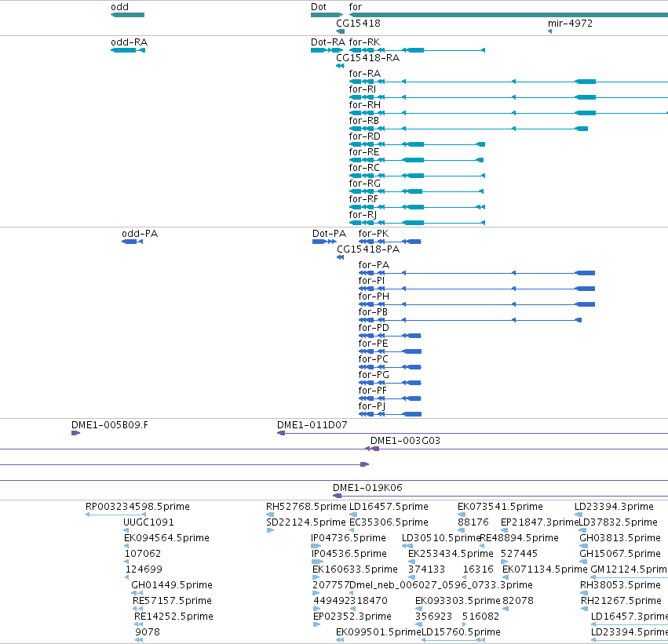Select the for-RB transcript label
The width and height of the screenshot is (668, 644).
363,121
